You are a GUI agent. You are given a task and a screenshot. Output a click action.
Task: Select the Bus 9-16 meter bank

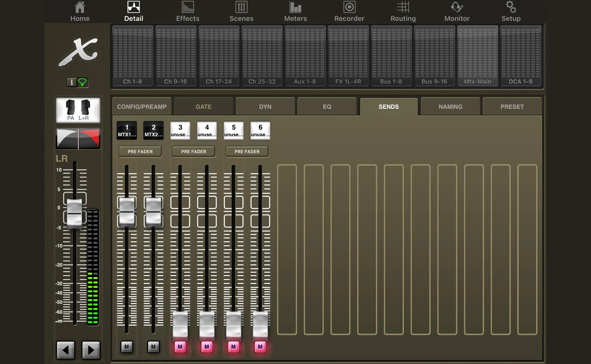click(x=434, y=56)
